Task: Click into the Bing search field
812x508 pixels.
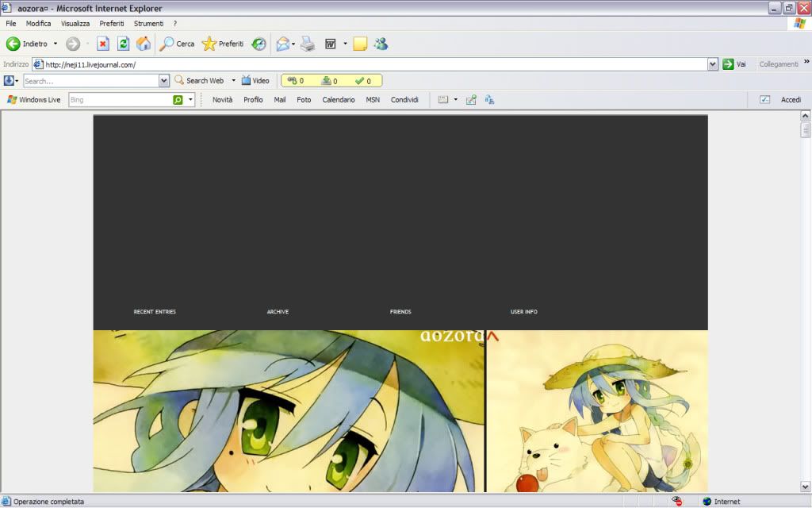Action: pos(121,100)
